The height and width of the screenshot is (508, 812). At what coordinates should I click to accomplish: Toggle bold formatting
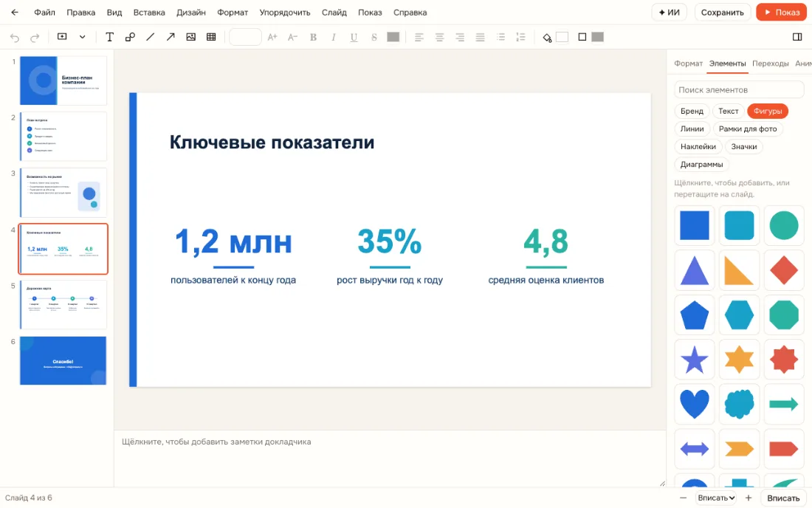pyautogui.click(x=313, y=37)
